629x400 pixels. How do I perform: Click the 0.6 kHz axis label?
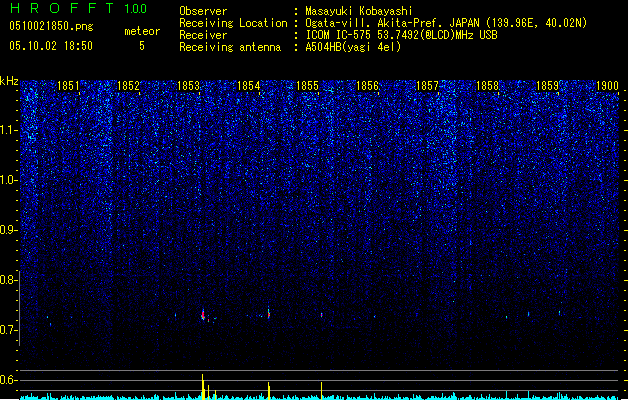tap(8, 380)
